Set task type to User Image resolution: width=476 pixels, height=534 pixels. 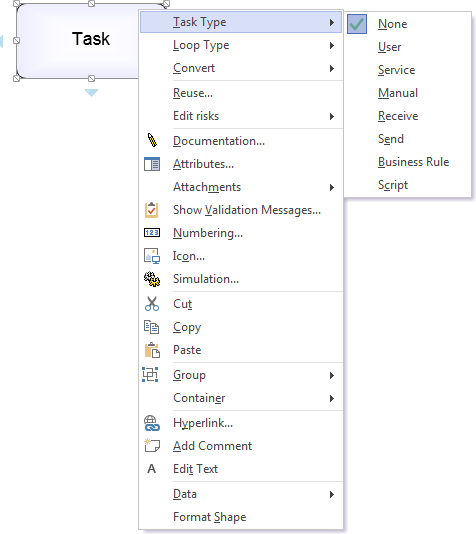[389, 47]
